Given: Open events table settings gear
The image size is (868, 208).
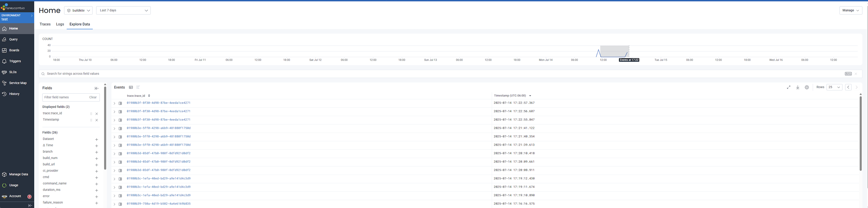Looking at the screenshot, I should (x=807, y=87).
